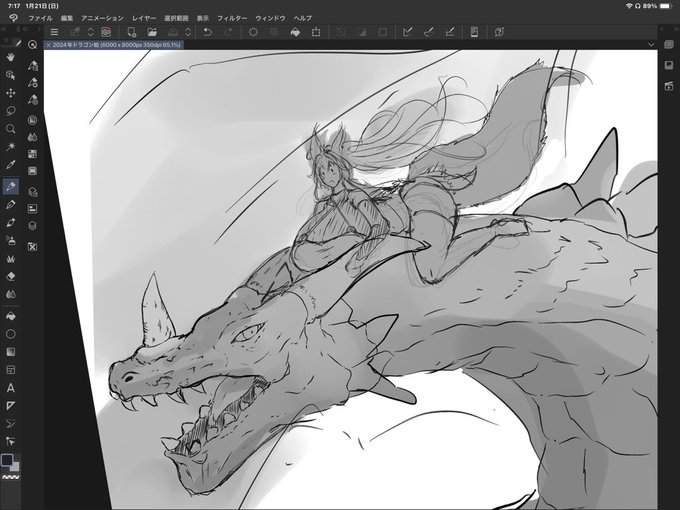Select the Eyedropper tool

coord(11,165)
